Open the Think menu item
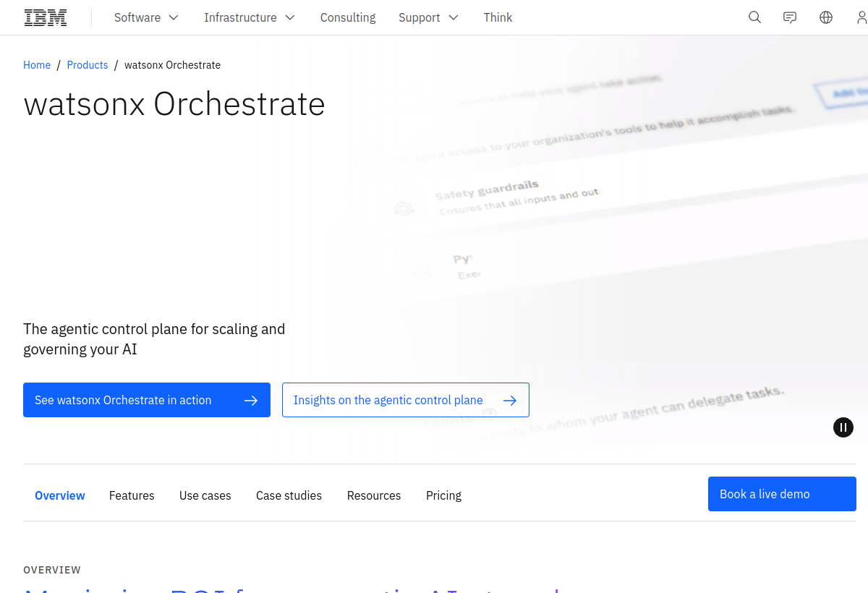Image resolution: width=868 pixels, height=593 pixels. [498, 17]
